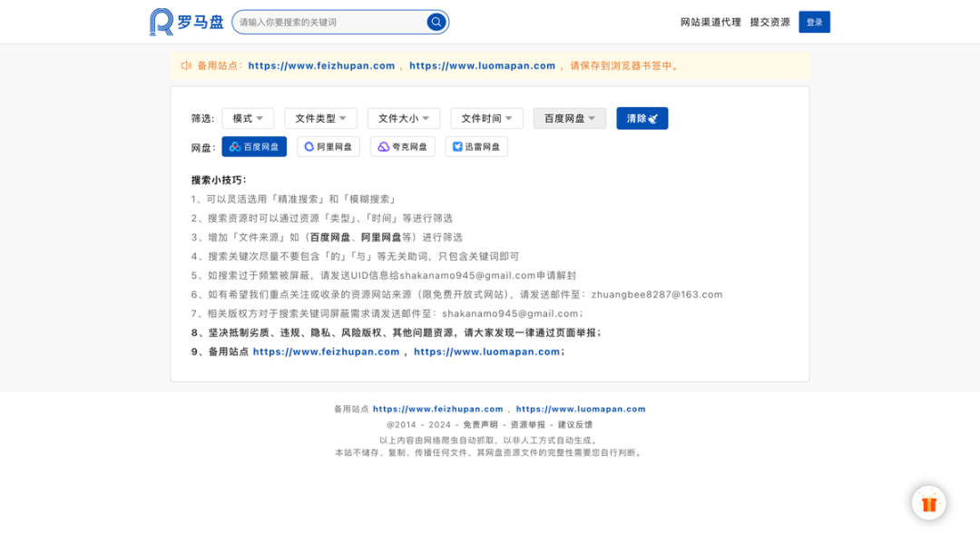The image size is (980, 554).
Task: Click tip 5 about 申请解封 with UID
Action: 384,276
